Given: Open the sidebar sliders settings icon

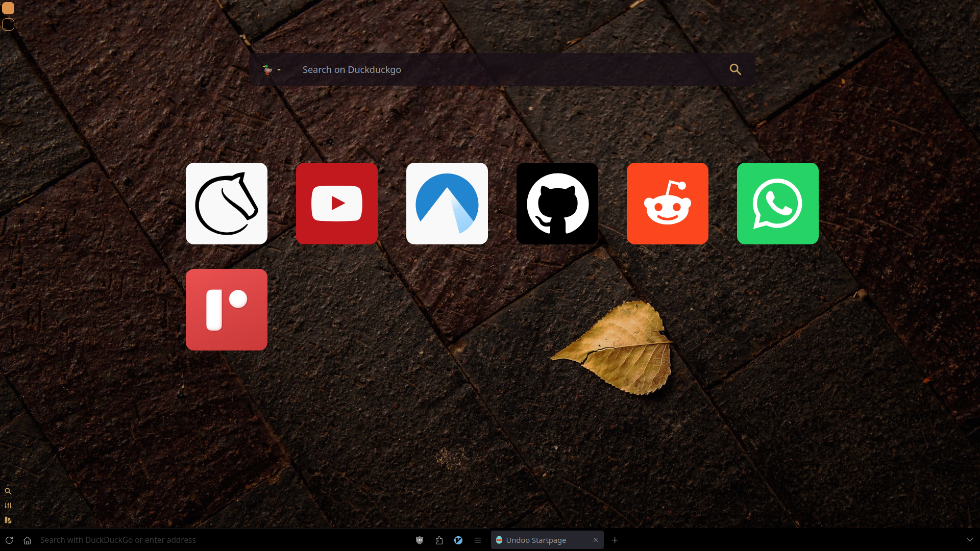Looking at the screenshot, I should point(8,506).
